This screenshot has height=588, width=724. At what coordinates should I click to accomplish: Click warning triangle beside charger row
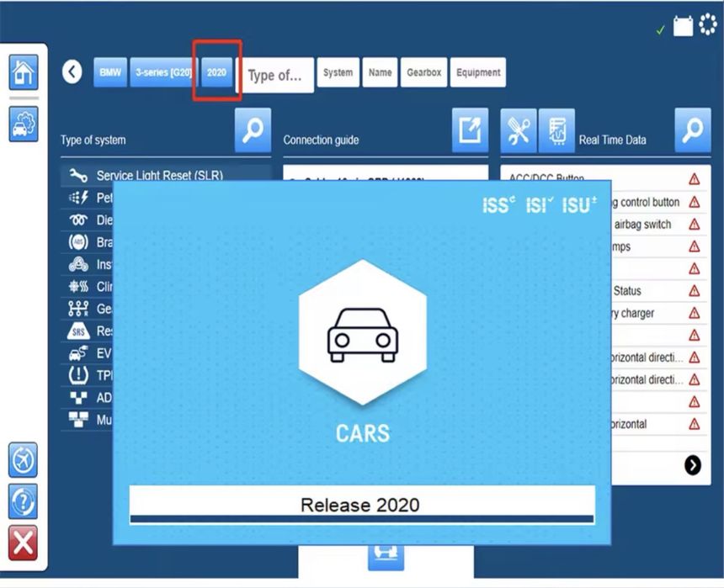pos(694,313)
